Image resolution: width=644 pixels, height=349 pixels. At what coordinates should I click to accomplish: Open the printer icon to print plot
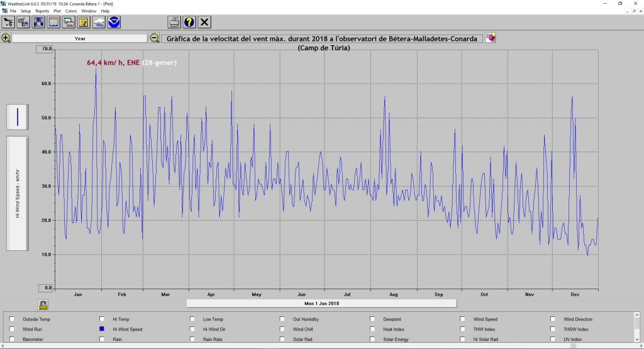click(174, 23)
